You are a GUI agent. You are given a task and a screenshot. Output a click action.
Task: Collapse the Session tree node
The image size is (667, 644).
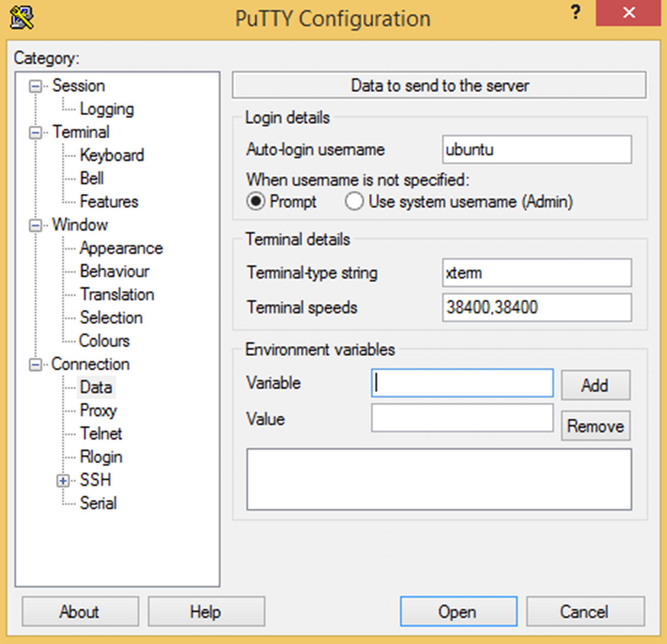[x=35, y=86]
